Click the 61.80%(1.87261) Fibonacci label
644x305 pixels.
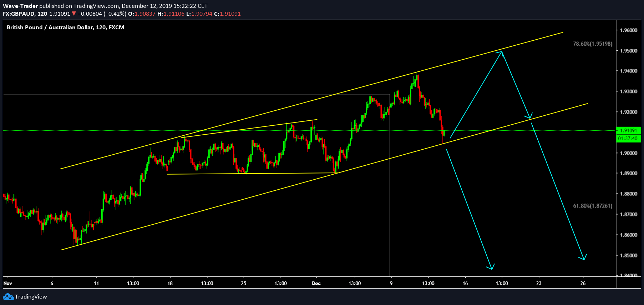click(x=593, y=206)
